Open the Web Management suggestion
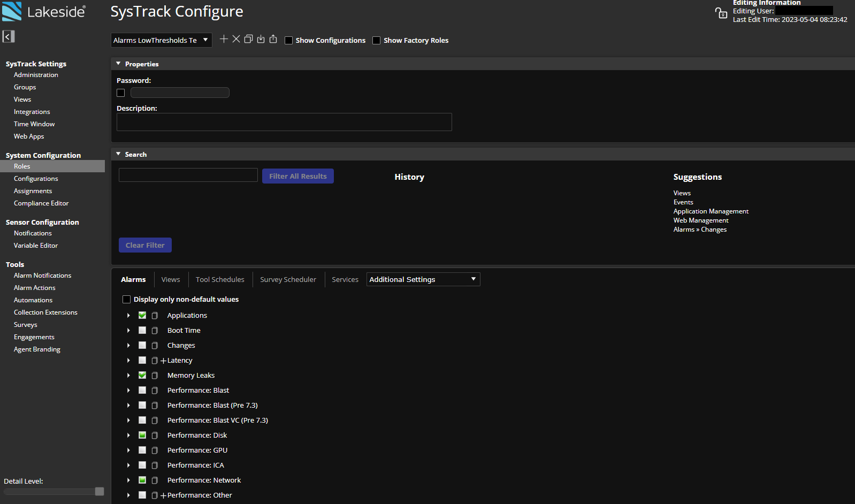The height and width of the screenshot is (504, 855). [701, 220]
